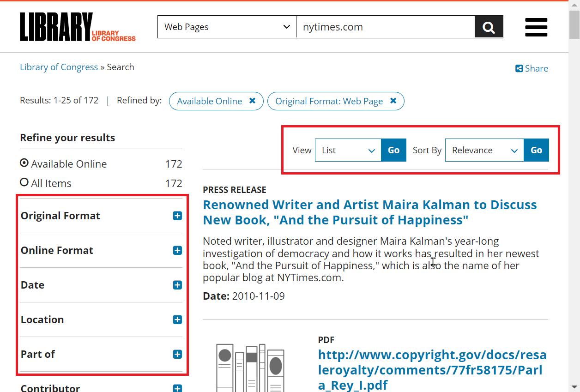Click the Original Format facet heading
580x392 pixels.
click(60, 216)
